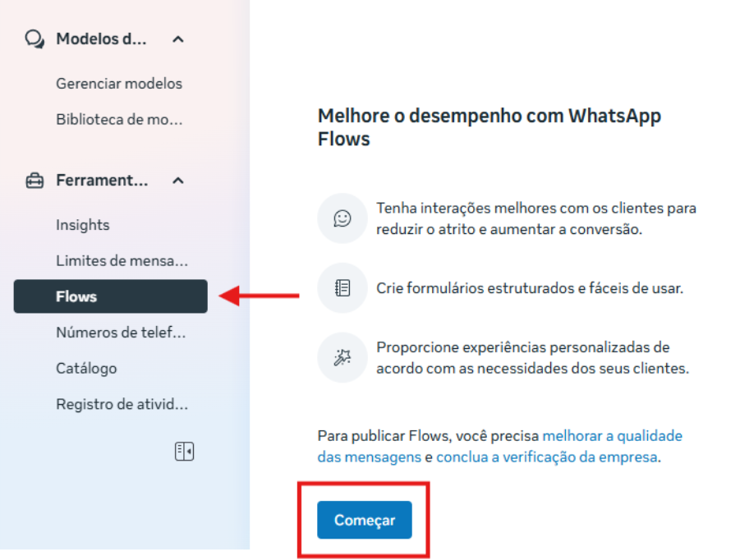Click the chat bubbles icon beside Modelos
The image size is (740, 560).
(x=34, y=39)
